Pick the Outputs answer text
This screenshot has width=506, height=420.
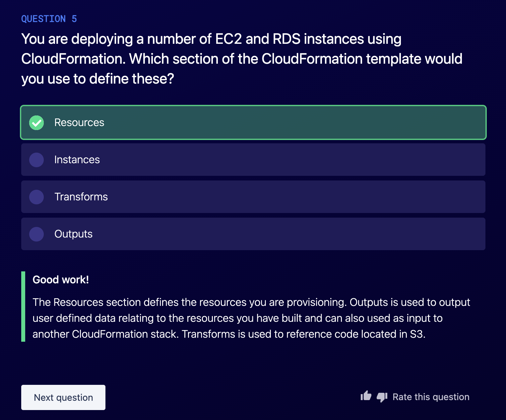(x=73, y=234)
